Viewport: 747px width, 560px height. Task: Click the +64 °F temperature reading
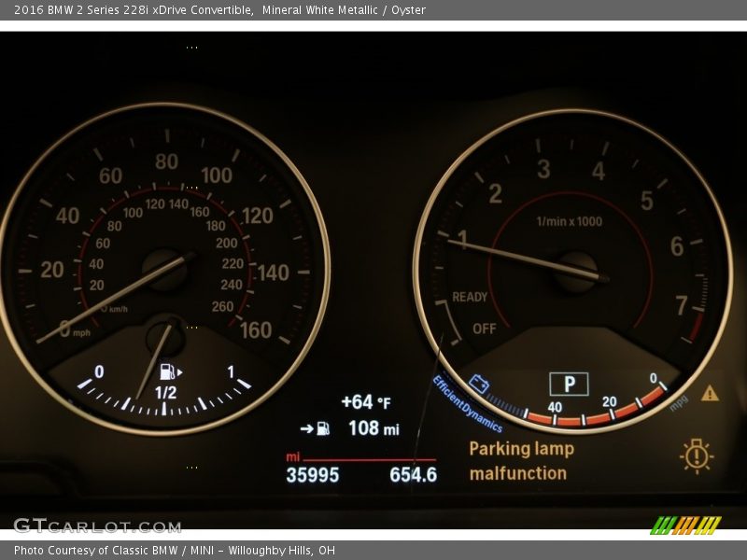pos(366,402)
